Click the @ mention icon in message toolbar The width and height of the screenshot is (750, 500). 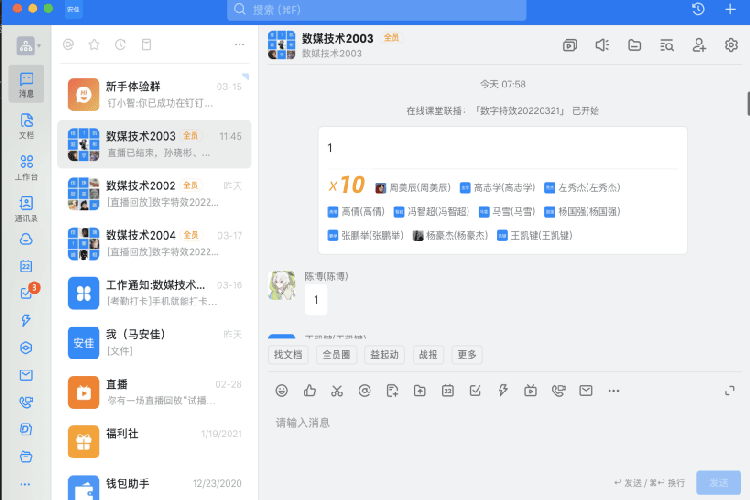[x=365, y=390]
